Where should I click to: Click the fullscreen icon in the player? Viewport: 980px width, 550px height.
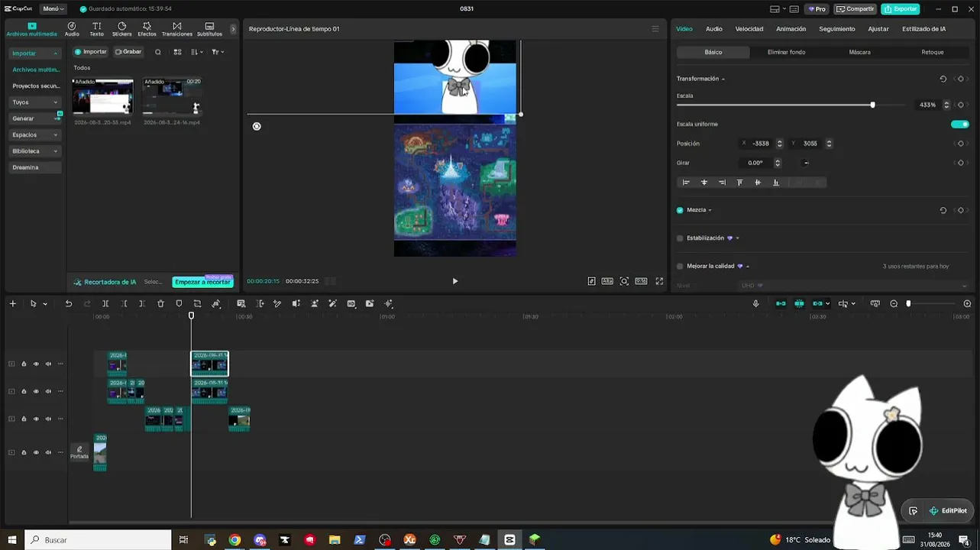659,281
